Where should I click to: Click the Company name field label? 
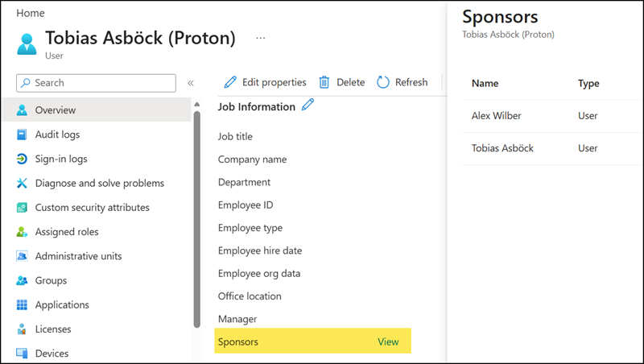coord(252,159)
